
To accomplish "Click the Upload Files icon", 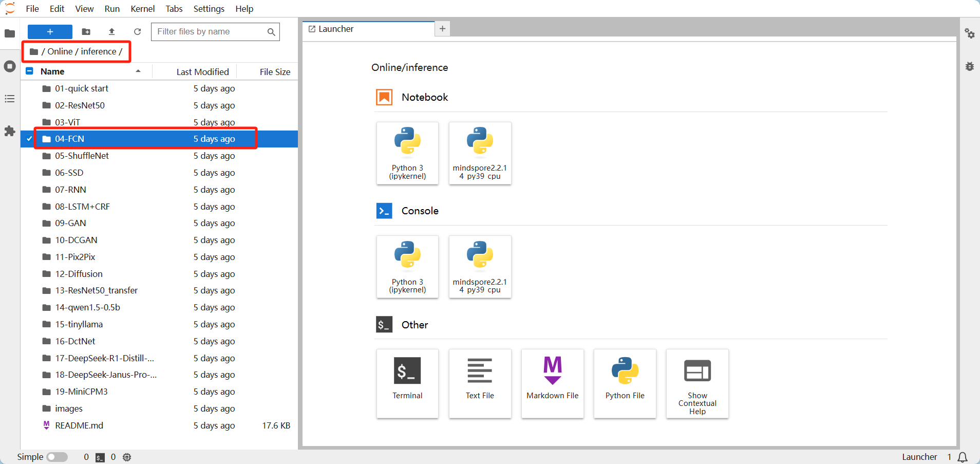I will pos(112,32).
